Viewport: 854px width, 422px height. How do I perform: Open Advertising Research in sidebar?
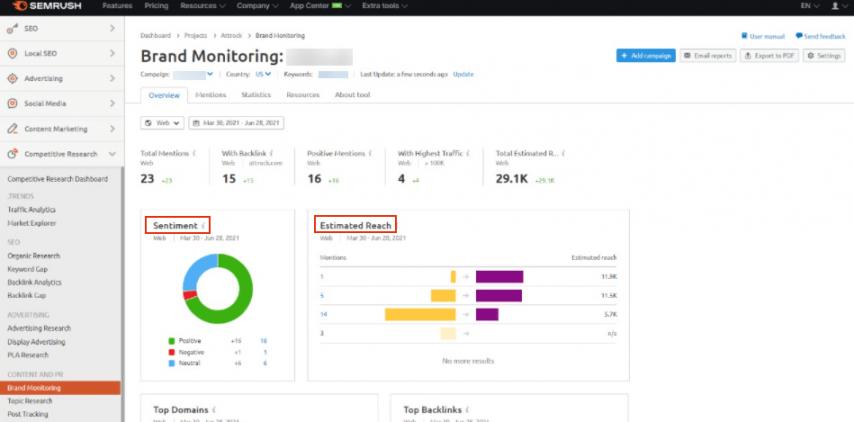click(x=39, y=328)
